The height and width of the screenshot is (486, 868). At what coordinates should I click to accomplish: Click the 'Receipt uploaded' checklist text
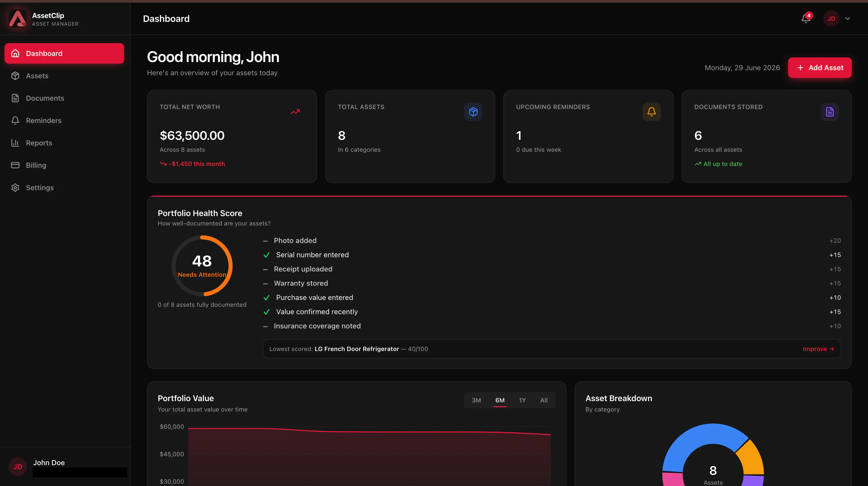click(303, 269)
